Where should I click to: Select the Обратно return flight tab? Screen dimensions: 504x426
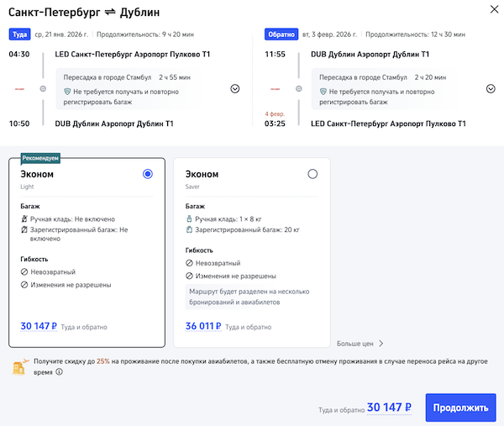tap(278, 35)
